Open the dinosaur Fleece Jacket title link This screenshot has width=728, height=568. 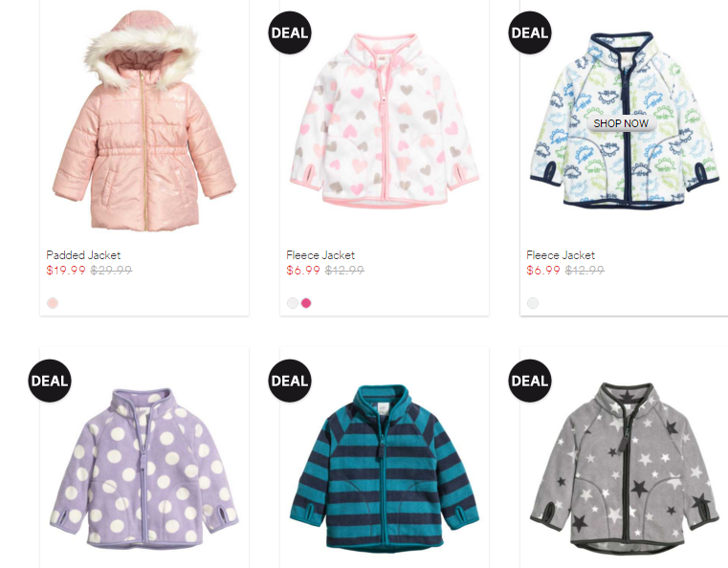[x=561, y=255]
